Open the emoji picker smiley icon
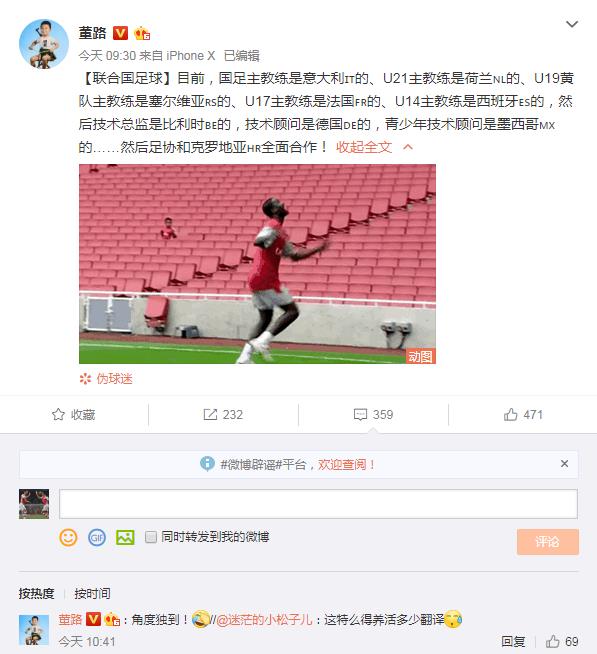 [x=68, y=537]
